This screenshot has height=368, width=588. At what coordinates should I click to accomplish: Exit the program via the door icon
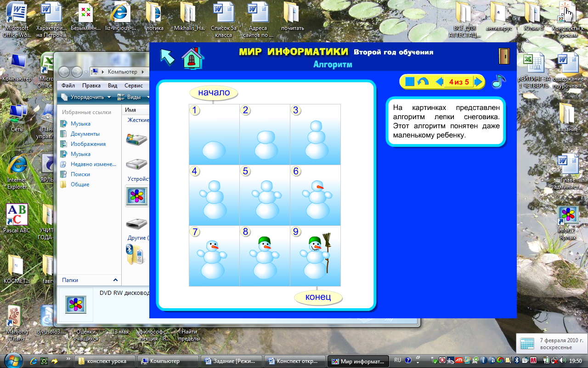(x=504, y=56)
